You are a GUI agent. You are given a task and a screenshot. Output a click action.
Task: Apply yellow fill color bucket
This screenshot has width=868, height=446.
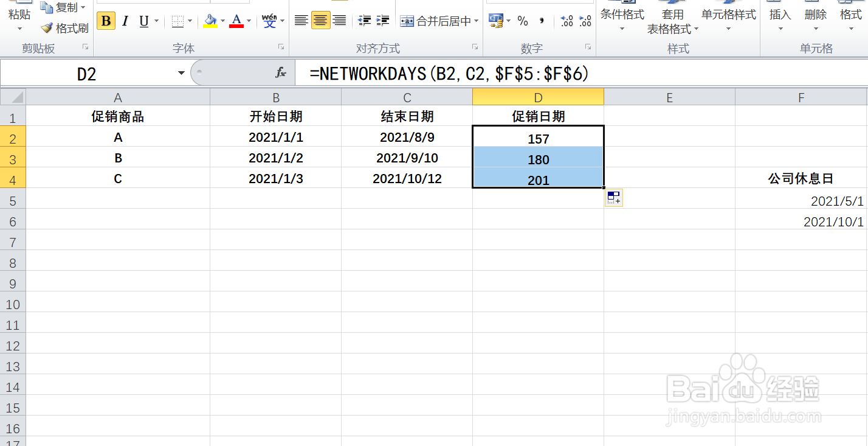[210, 21]
